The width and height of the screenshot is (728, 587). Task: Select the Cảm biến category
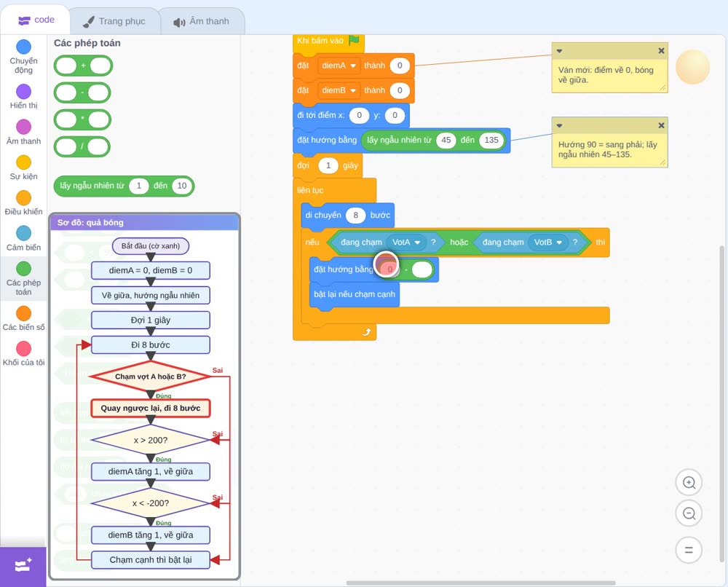click(23, 239)
